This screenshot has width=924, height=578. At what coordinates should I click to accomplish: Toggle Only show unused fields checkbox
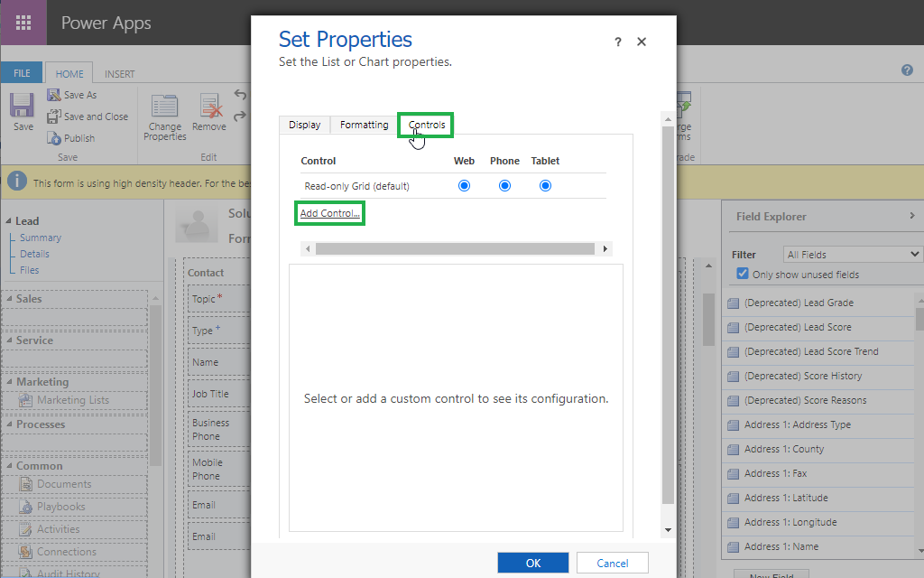pyautogui.click(x=743, y=275)
